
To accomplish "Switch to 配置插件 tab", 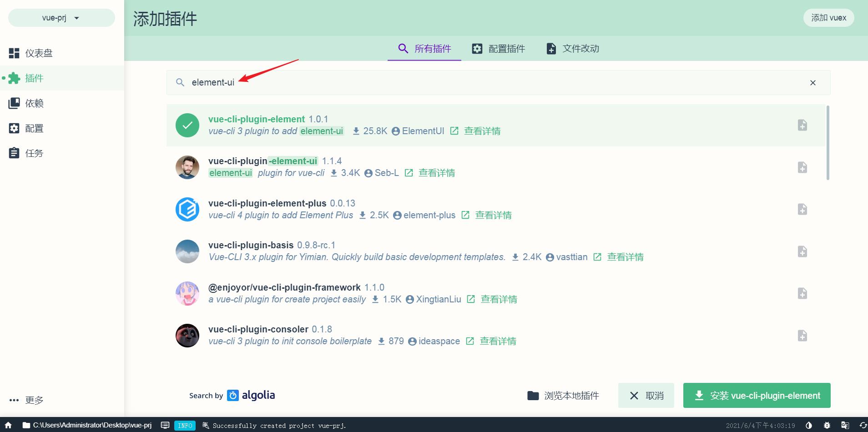I will (498, 49).
